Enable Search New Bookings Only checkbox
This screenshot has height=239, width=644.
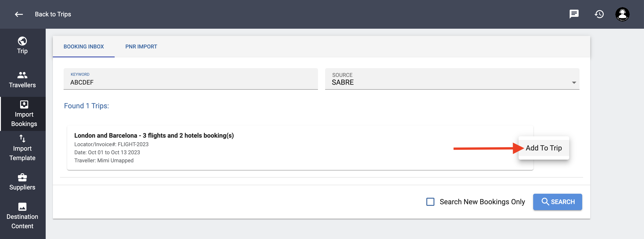430,202
